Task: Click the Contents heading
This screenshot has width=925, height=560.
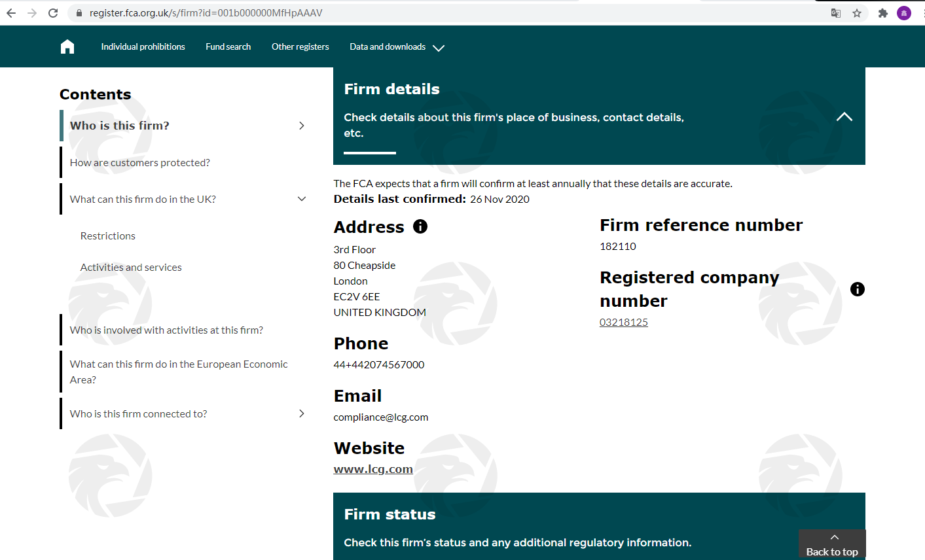Action: click(96, 94)
